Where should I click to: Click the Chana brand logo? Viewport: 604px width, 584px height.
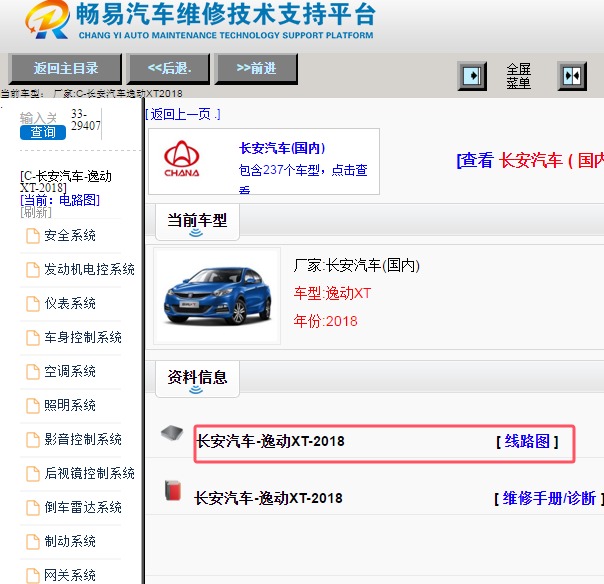182,159
